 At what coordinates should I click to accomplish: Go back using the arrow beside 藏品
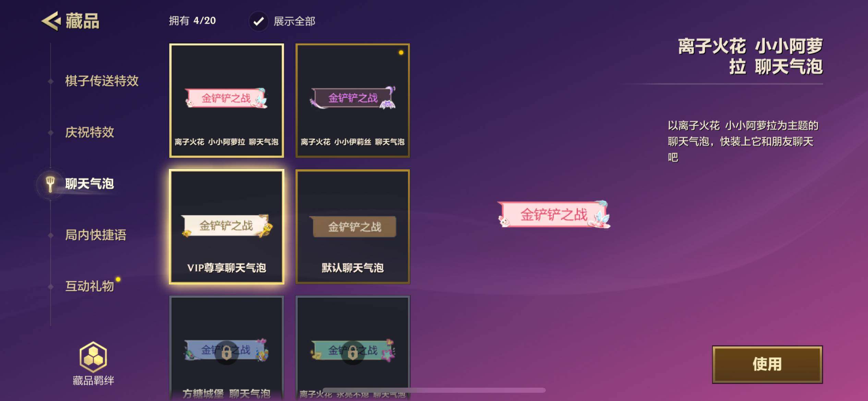click(x=51, y=21)
